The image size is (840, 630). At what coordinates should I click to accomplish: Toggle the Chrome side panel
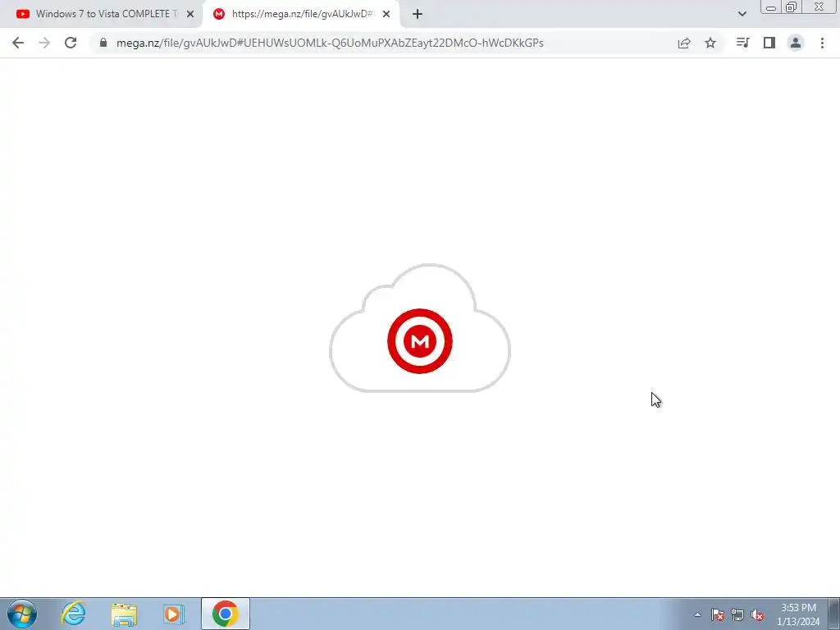769,43
